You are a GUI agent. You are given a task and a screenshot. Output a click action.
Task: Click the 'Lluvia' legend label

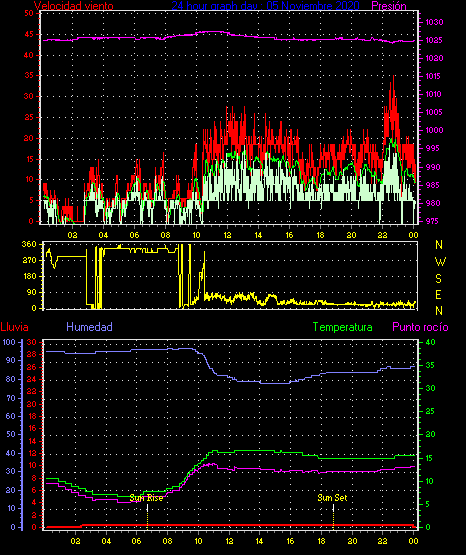(x=15, y=327)
